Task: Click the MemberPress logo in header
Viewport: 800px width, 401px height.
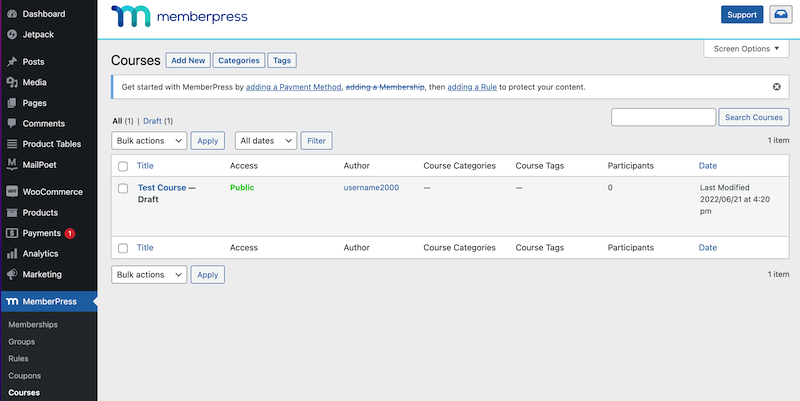Action: point(179,16)
